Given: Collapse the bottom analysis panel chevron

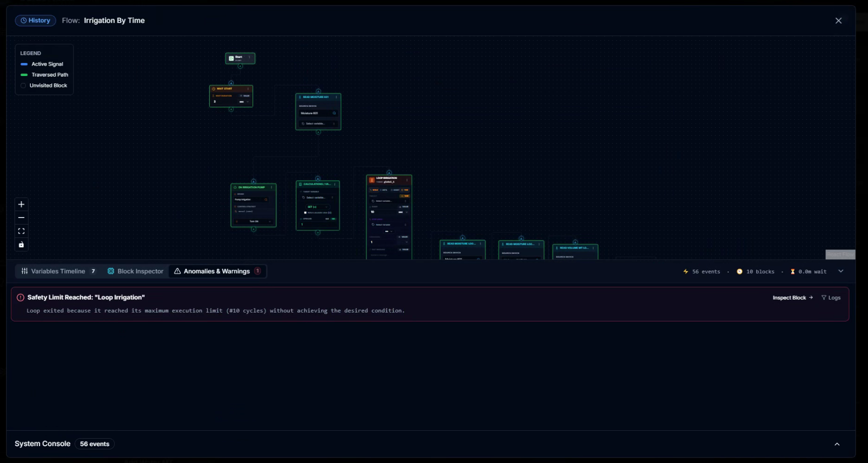Looking at the screenshot, I should (x=841, y=271).
